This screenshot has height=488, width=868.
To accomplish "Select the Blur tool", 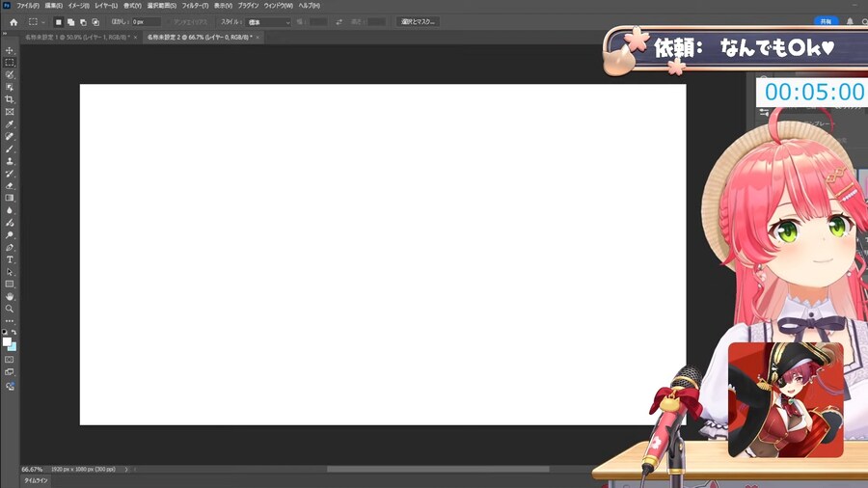I will 10,210.
